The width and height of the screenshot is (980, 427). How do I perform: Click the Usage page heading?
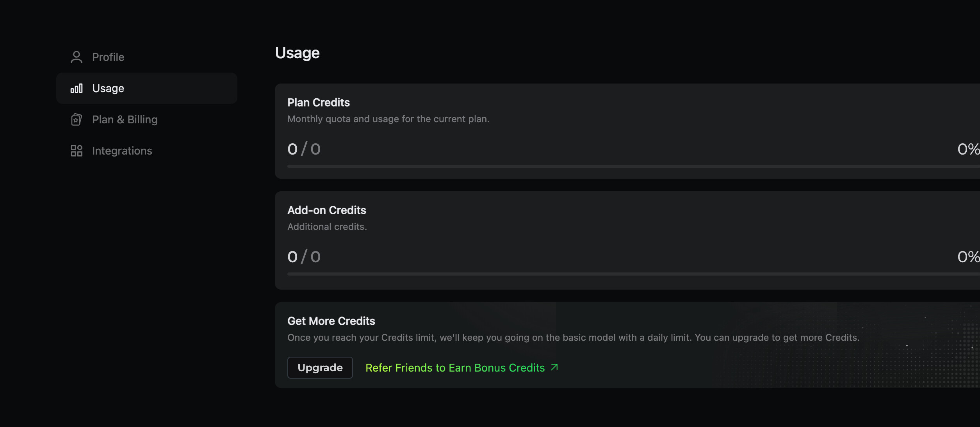(x=298, y=53)
